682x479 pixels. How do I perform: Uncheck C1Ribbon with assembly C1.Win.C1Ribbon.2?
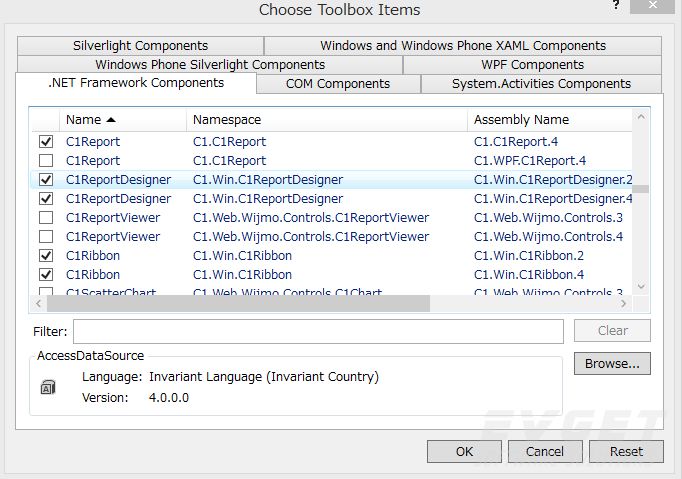pos(46,256)
